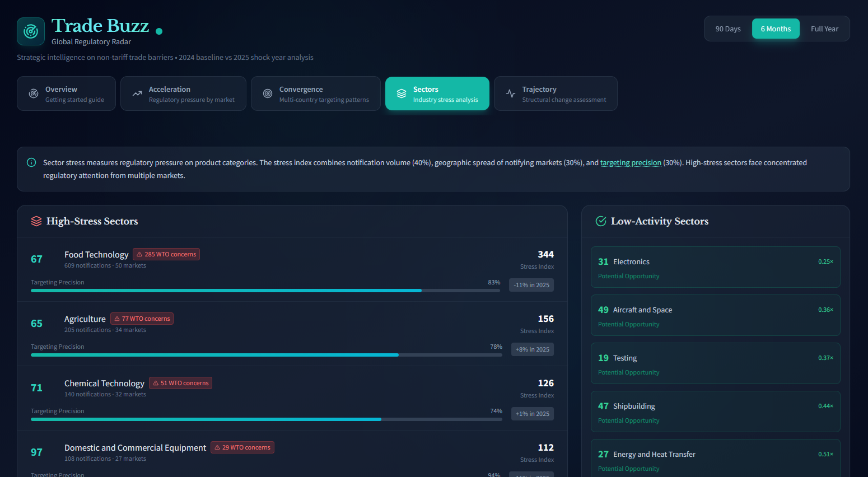Switch time range to 90 Days
This screenshot has height=477, width=868.
click(x=729, y=28)
